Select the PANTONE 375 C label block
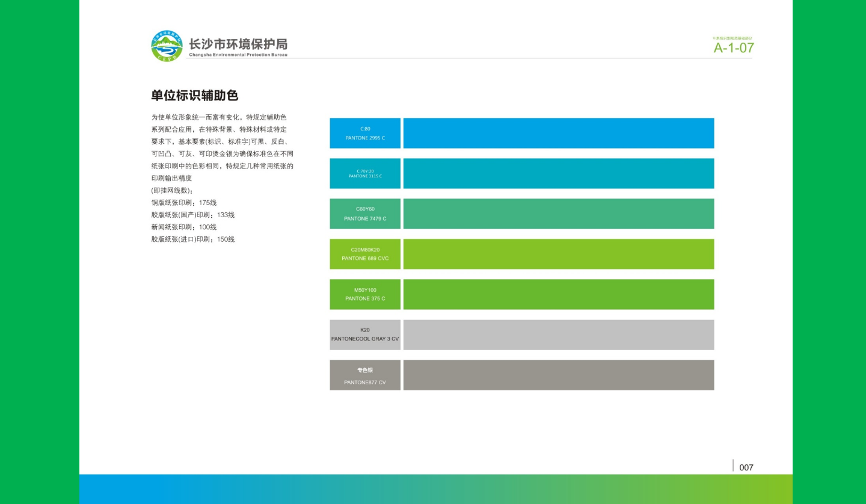This screenshot has width=866, height=504. point(364,294)
